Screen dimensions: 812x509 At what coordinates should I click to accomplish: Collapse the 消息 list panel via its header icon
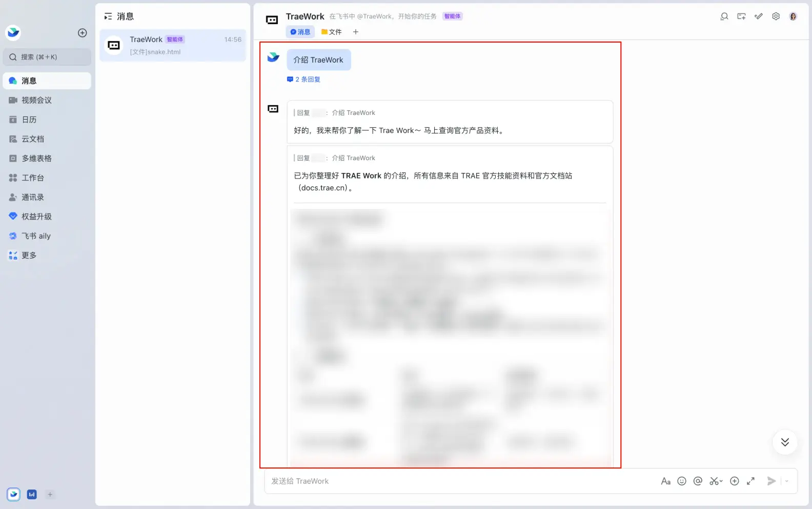click(x=108, y=16)
